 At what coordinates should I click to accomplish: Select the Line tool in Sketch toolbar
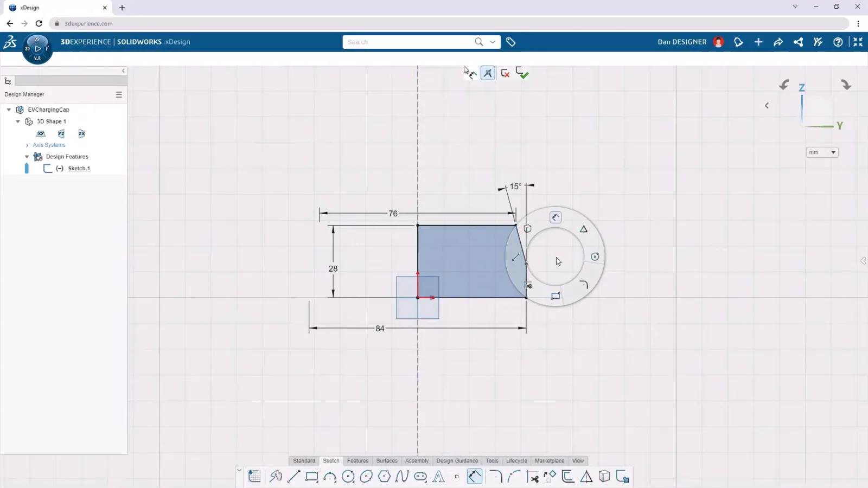(294, 477)
